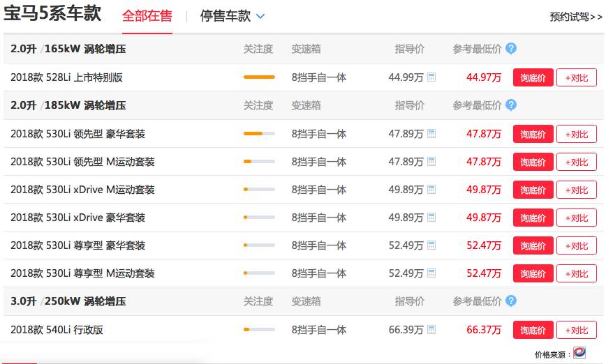
Task: Click help icon in 165kW section header
Action: tap(511, 49)
